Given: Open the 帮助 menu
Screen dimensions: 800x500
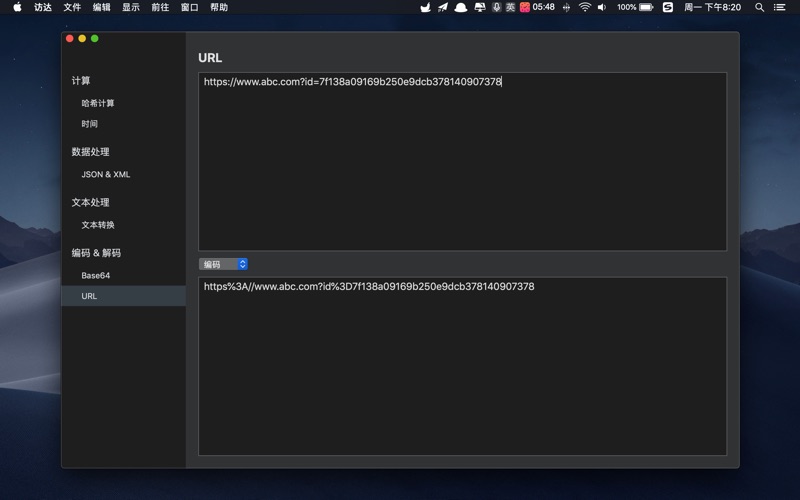Looking at the screenshot, I should 219,7.
